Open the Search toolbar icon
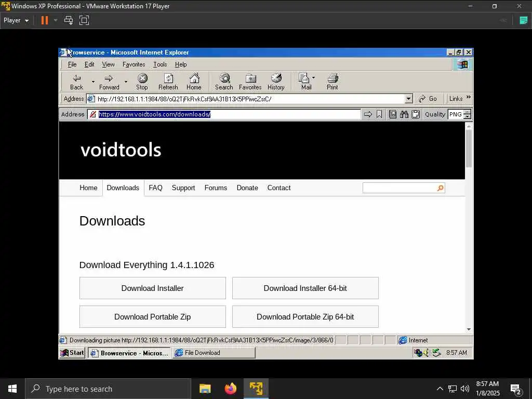 pyautogui.click(x=224, y=78)
